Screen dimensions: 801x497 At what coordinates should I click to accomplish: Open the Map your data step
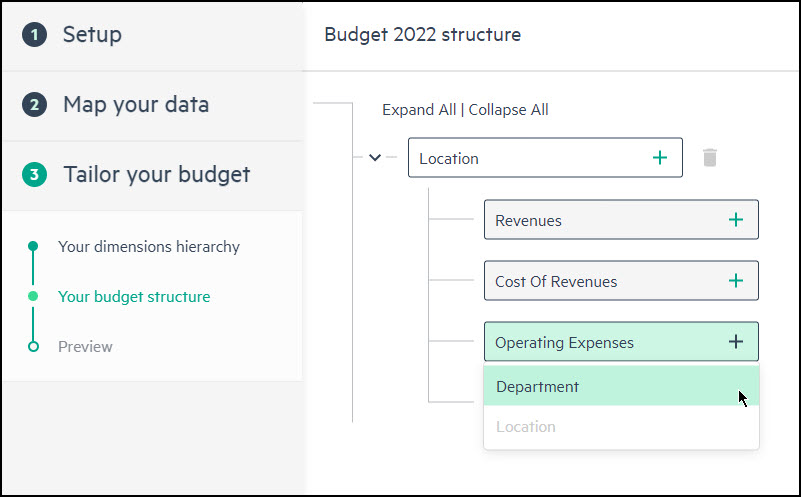tap(136, 105)
